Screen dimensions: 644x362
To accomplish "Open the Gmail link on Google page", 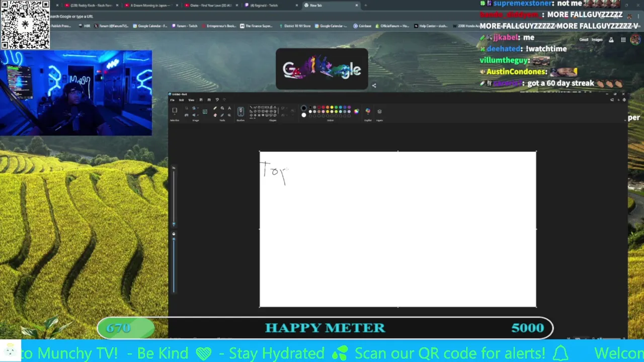I will click(x=584, y=40).
